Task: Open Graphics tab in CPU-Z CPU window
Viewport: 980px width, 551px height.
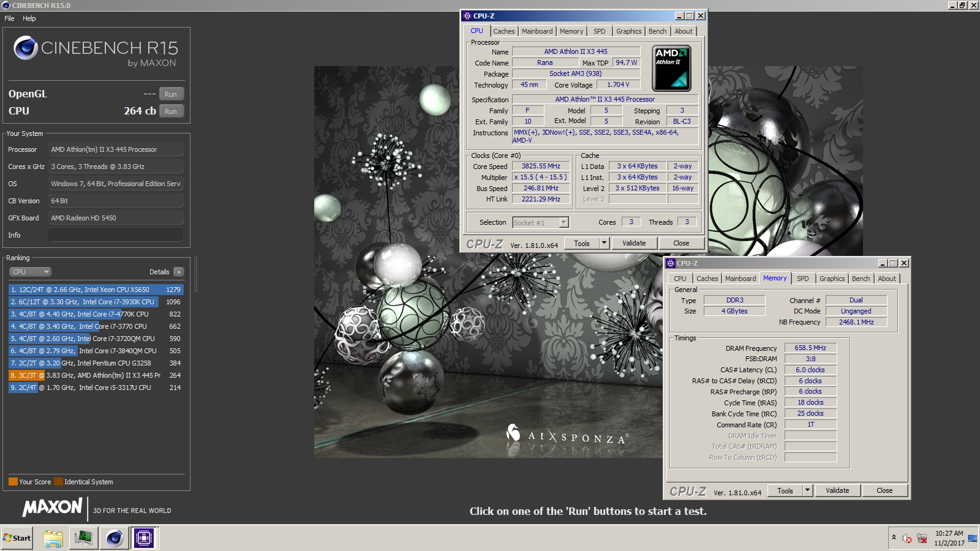Action: [x=629, y=31]
